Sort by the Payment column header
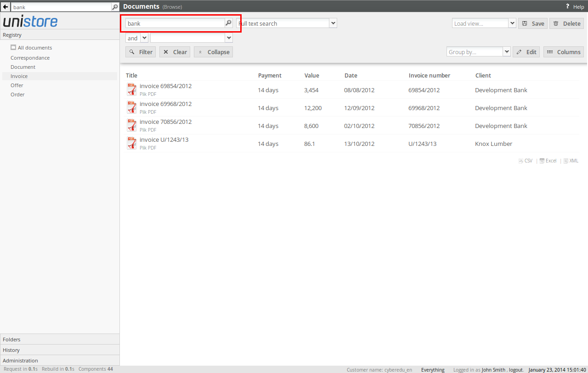This screenshot has width=588, height=373. (270, 75)
